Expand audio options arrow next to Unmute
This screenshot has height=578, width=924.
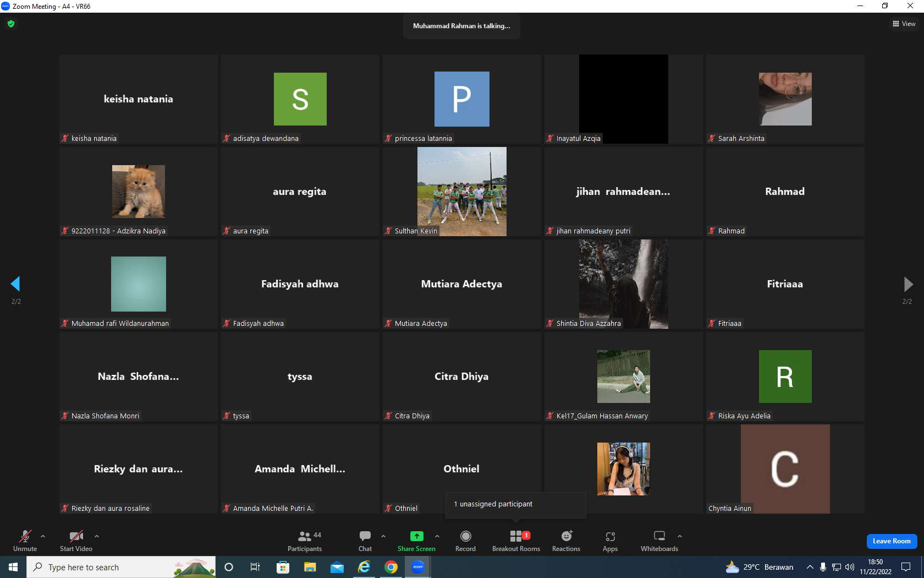[43, 536]
